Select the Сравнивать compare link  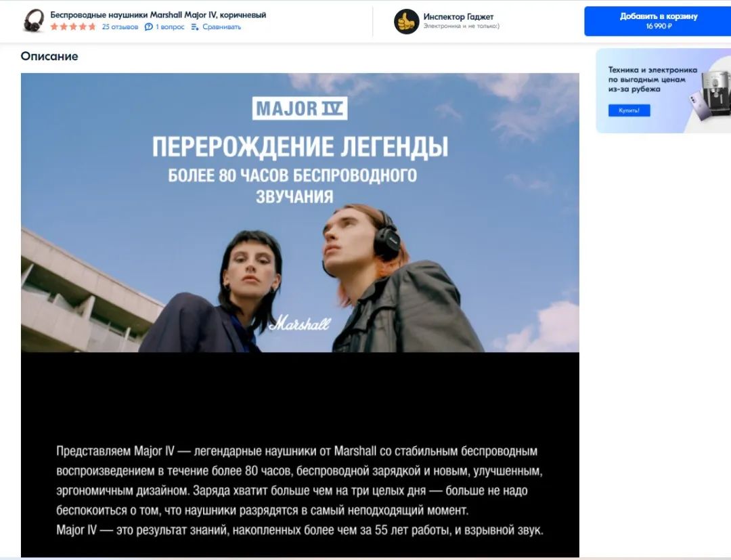tap(221, 27)
